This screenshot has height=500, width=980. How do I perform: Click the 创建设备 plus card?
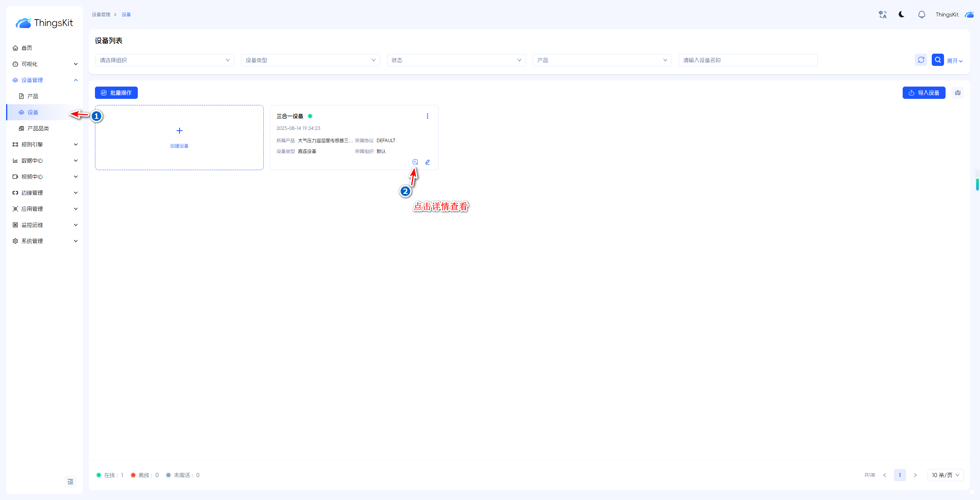point(179,137)
